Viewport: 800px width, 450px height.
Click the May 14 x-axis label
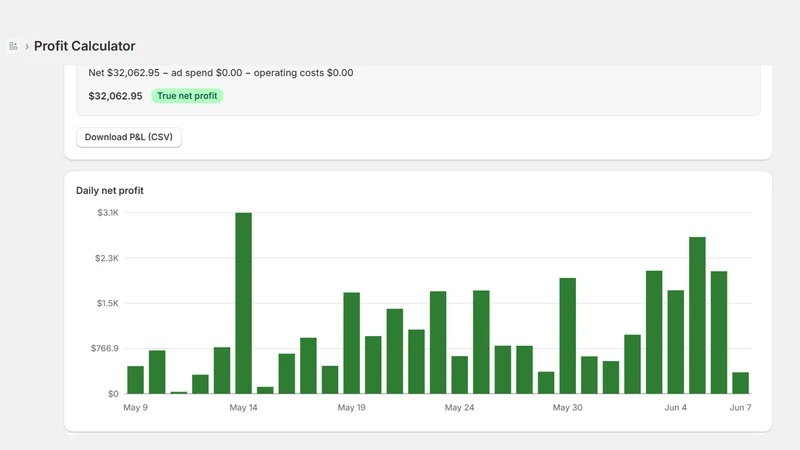[243, 408]
